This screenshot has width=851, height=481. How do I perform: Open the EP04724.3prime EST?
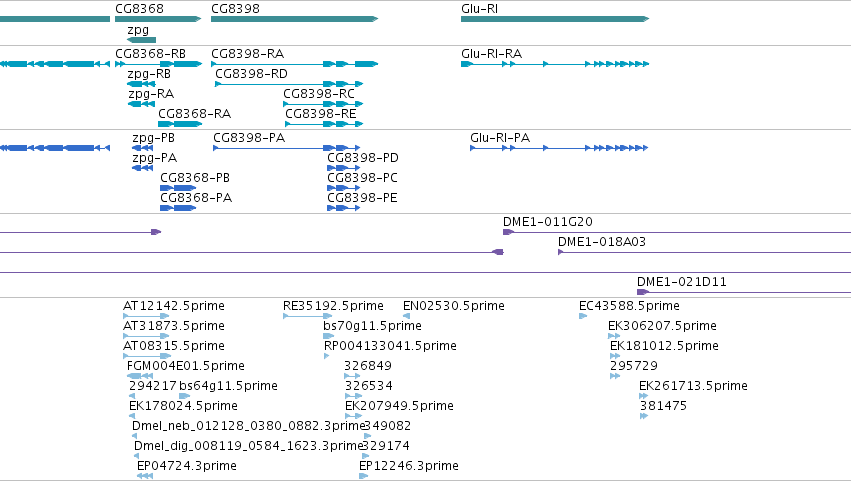click(x=145, y=476)
